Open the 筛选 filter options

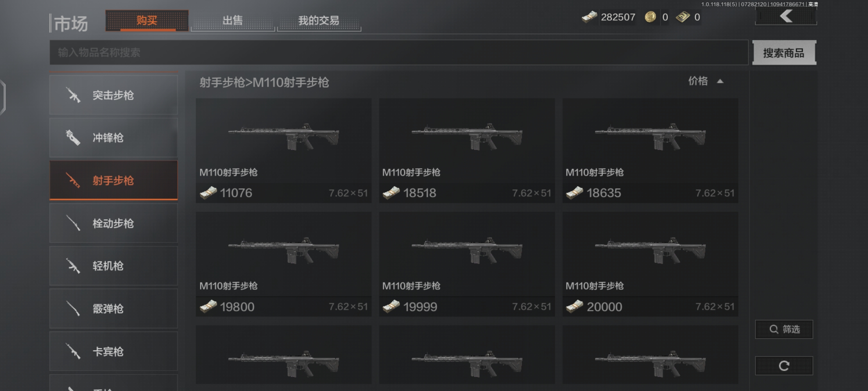(x=784, y=329)
